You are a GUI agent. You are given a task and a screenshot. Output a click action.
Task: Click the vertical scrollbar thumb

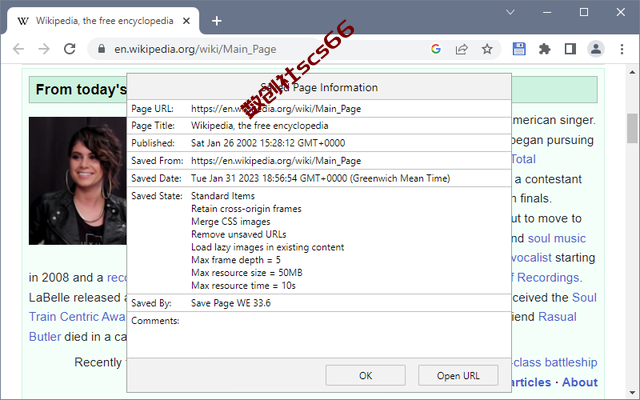[x=632, y=129]
